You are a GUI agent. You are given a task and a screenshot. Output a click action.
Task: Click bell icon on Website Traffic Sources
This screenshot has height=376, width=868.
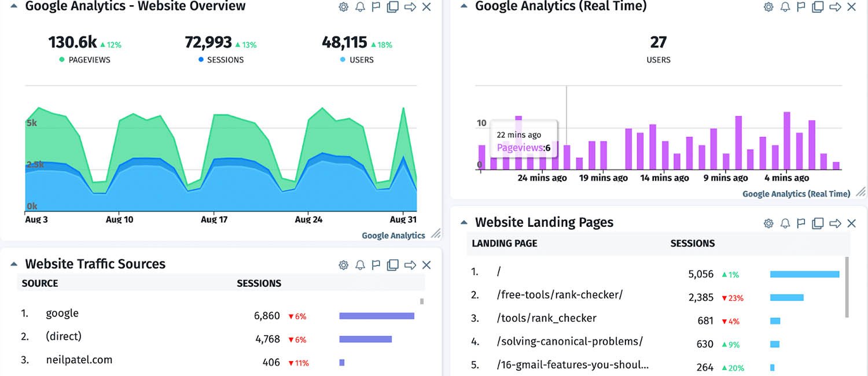click(360, 265)
